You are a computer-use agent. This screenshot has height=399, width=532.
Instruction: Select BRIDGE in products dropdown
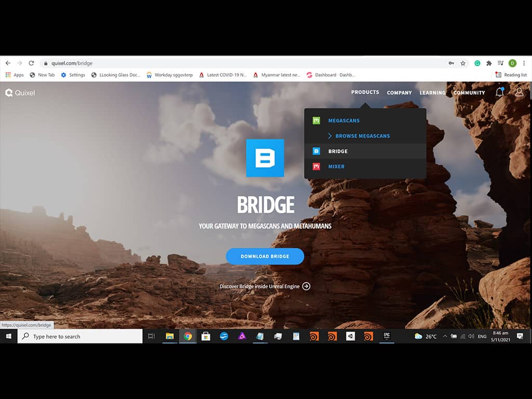(x=338, y=151)
